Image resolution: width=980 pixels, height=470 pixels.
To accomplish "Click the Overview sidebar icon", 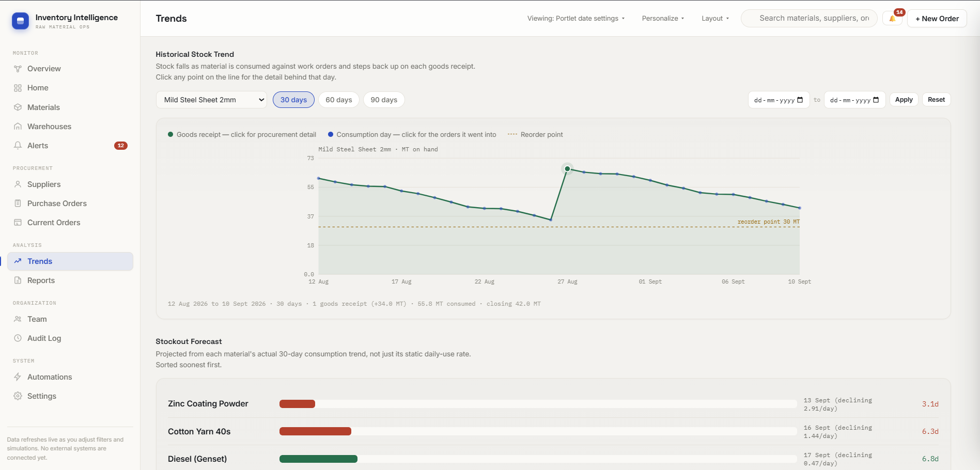I will (18, 69).
